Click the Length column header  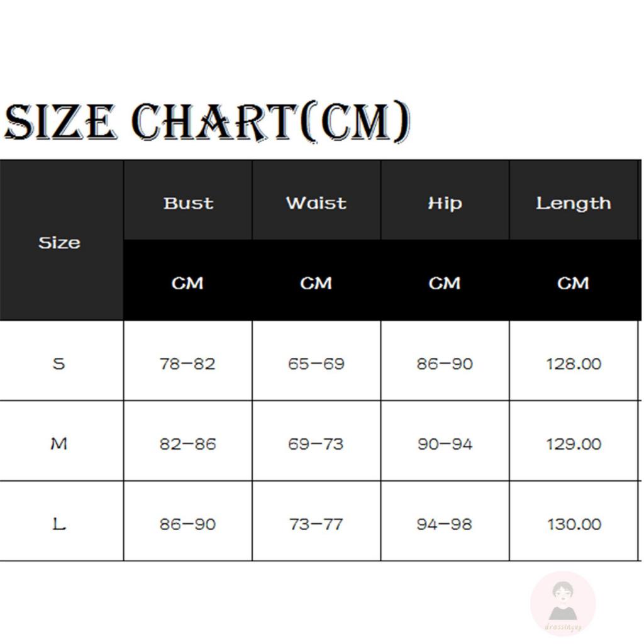(x=573, y=203)
